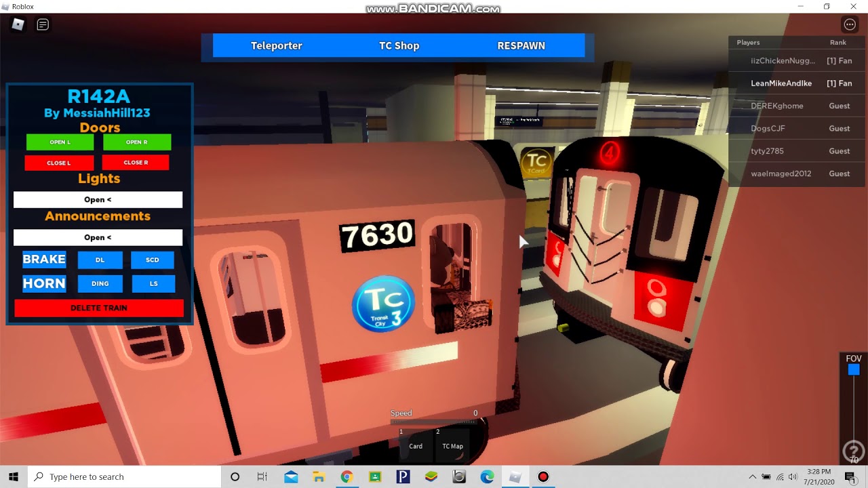Click the TC TCard sign in station
The height and width of the screenshot is (488, 868).
click(536, 163)
